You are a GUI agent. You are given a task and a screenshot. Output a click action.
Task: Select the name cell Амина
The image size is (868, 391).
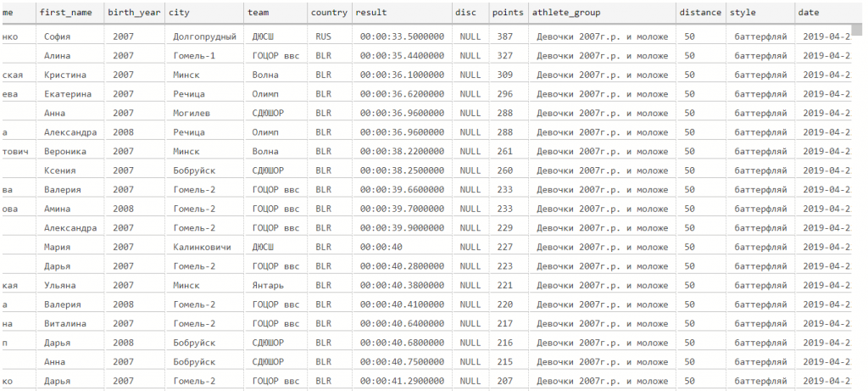57,209
